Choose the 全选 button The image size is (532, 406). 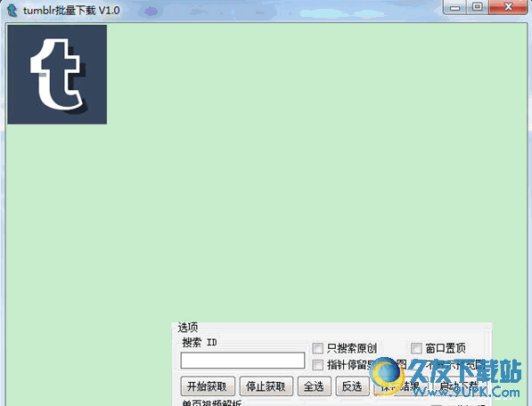(315, 386)
